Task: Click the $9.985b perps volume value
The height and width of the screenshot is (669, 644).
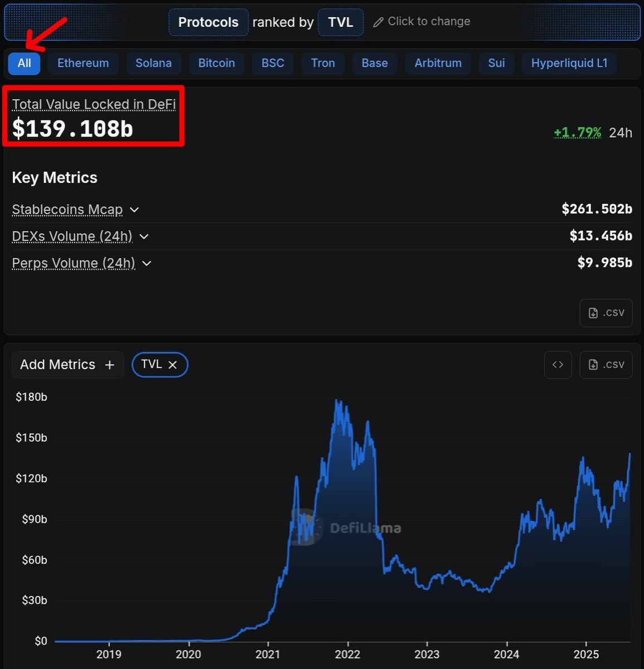Action: click(605, 263)
